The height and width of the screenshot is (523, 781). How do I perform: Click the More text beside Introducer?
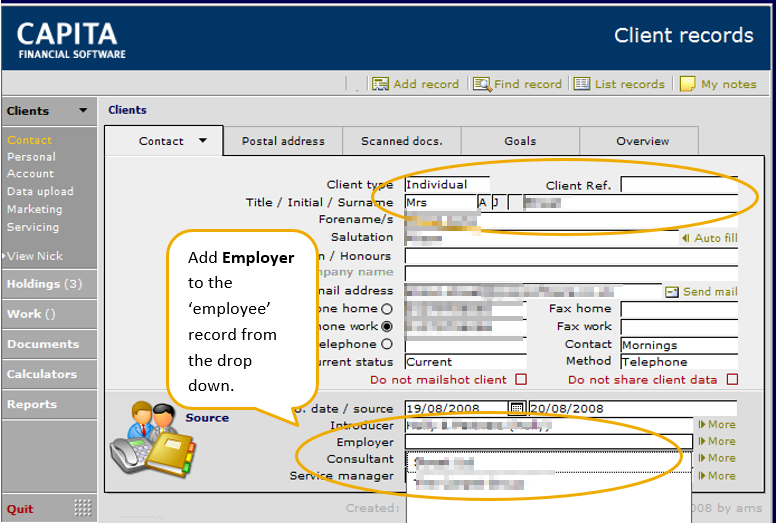[722, 424]
